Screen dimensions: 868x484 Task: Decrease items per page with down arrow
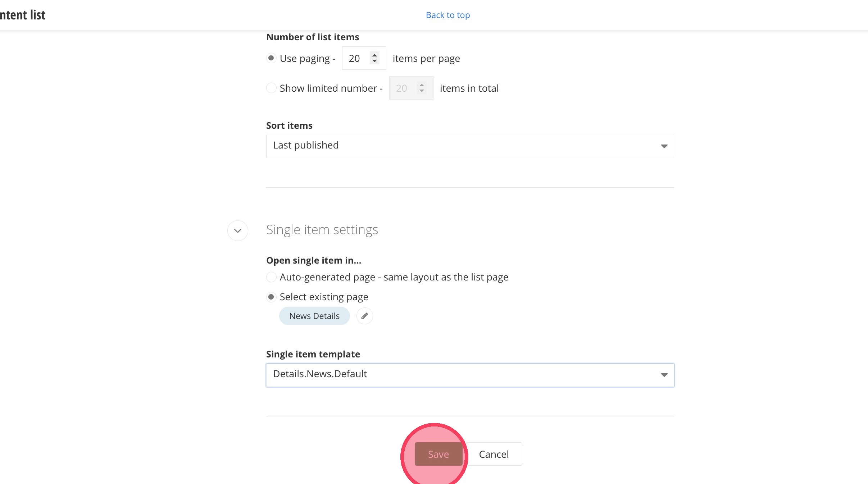point(375,61)
